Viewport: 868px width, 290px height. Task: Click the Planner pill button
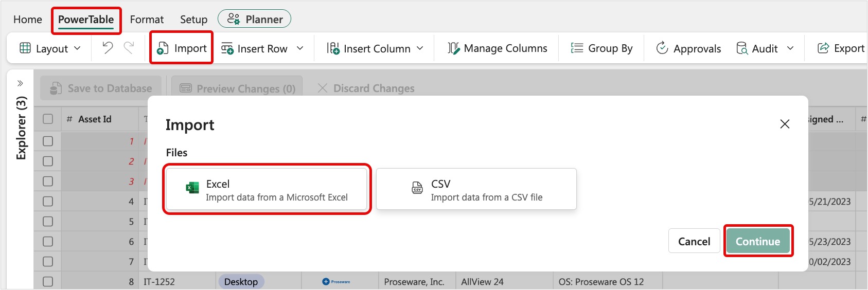[x=254, y=19]
